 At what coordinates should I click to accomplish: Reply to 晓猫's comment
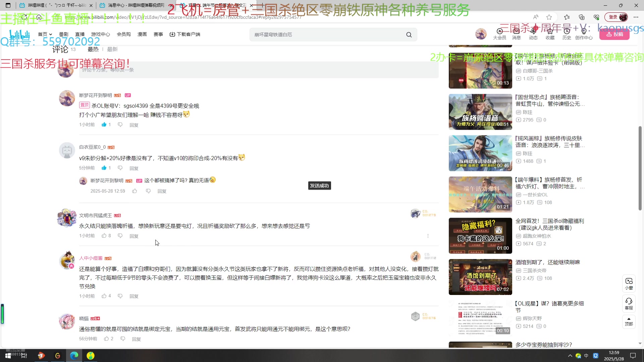coord(136,339)
